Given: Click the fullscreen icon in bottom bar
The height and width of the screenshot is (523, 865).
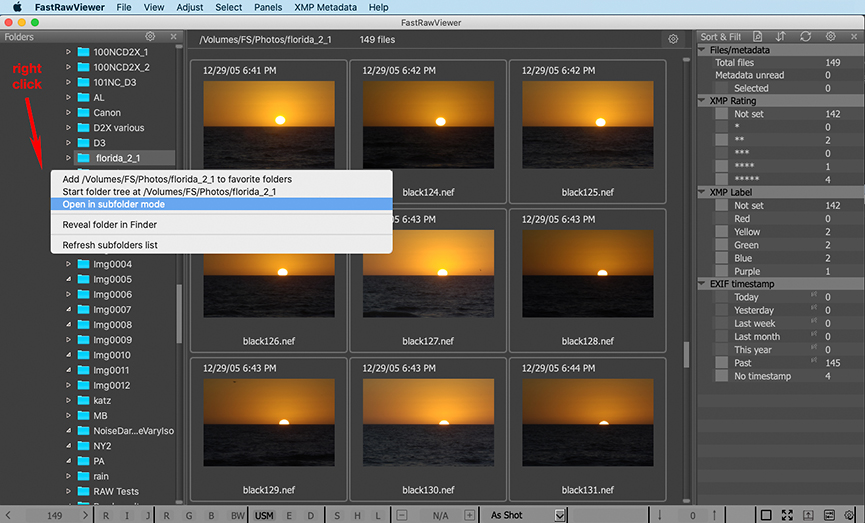Looking at the screenshot, I should click(788, 515).
